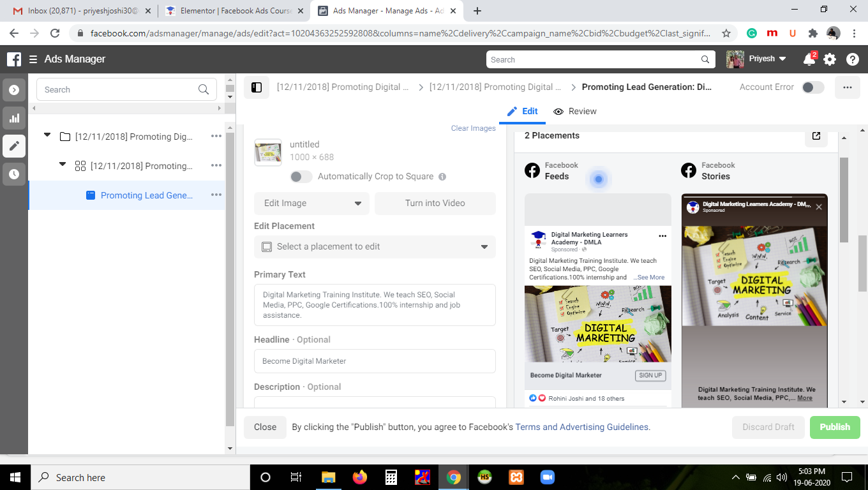
Task: Click the magnifier in the left search box
Action: [x=204, y=90]
